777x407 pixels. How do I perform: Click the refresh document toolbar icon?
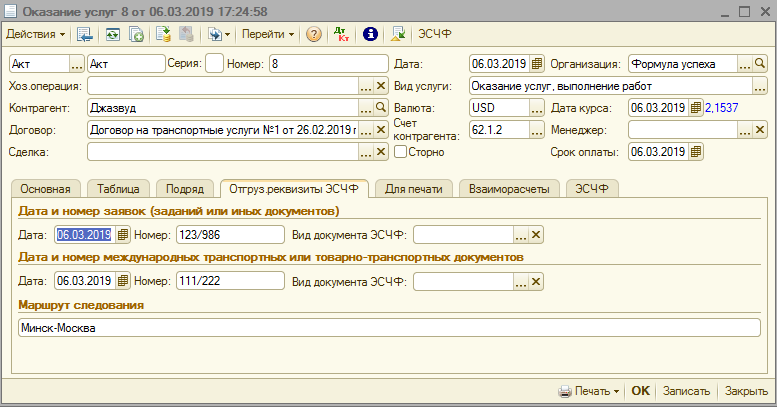pyautogui.click(x=112, y=34)
